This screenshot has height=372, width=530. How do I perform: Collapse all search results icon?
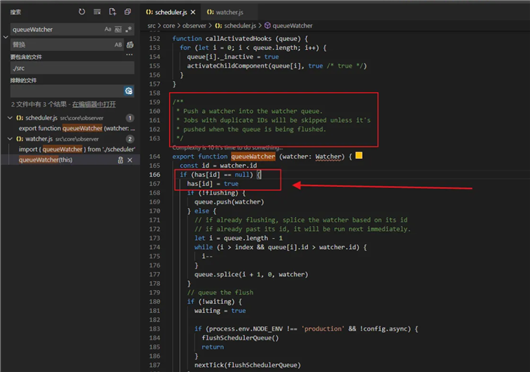(127, 12)
